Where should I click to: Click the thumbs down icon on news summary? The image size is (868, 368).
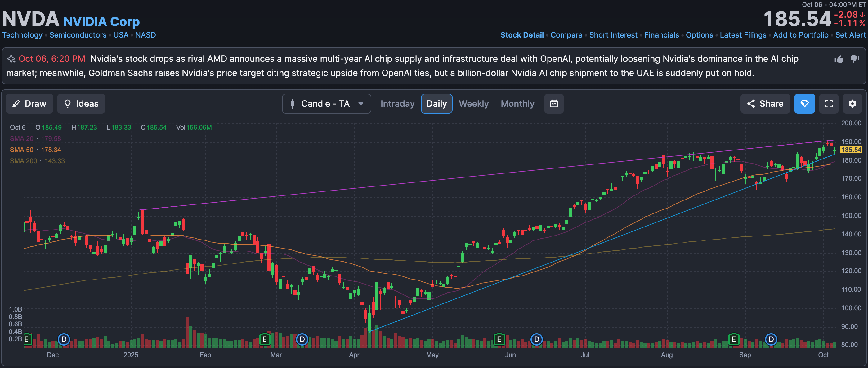(x=855, y=59)
